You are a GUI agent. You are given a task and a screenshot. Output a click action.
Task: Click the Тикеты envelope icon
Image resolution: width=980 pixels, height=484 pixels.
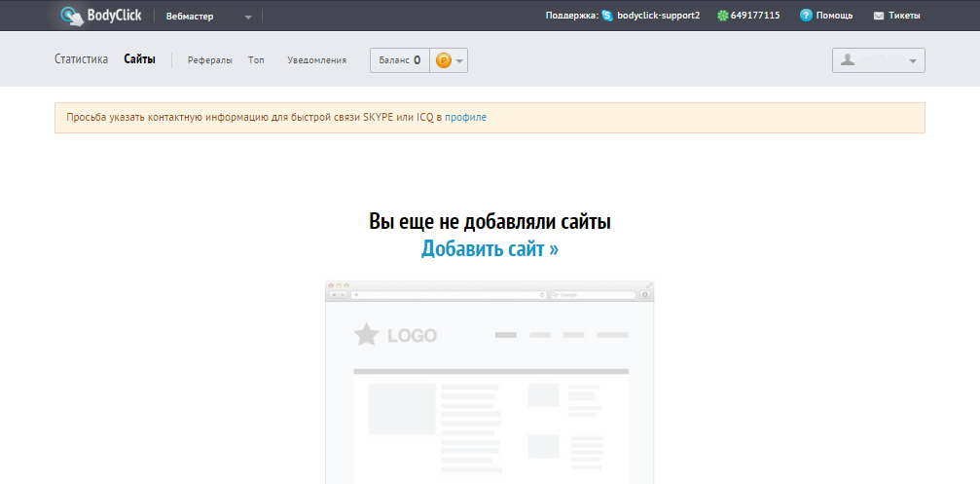click(879, 16)
